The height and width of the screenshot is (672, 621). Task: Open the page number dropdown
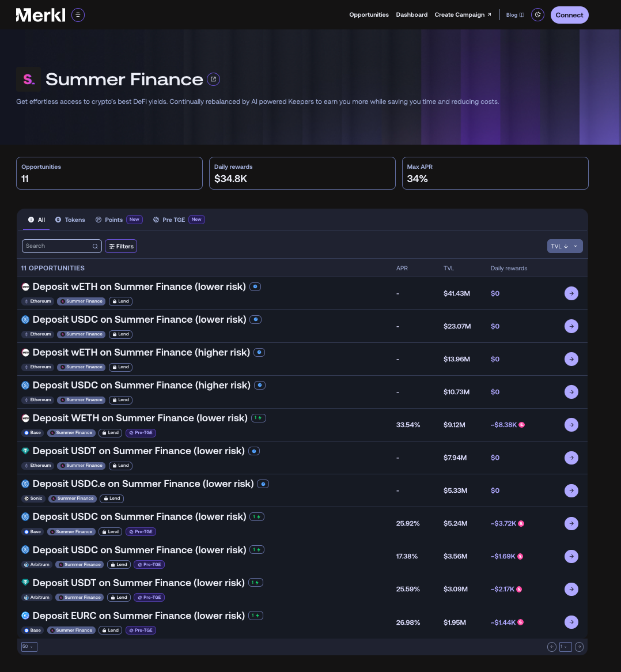tap(565, 647)
